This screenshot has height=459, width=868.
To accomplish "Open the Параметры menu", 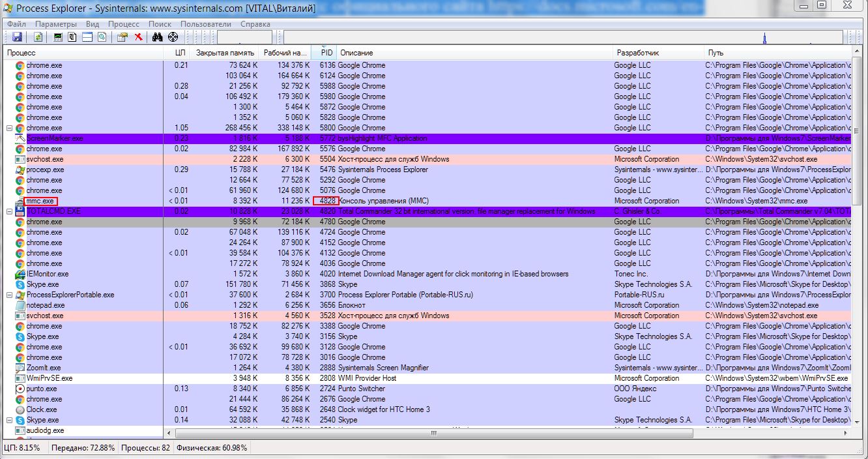I will click(x=56, y=24).
